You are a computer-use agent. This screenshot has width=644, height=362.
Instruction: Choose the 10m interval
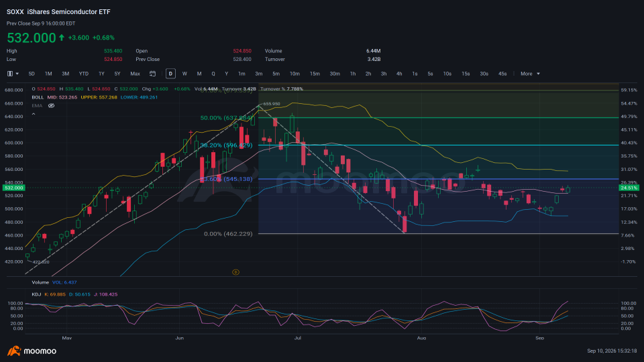[x=294, y=74]
